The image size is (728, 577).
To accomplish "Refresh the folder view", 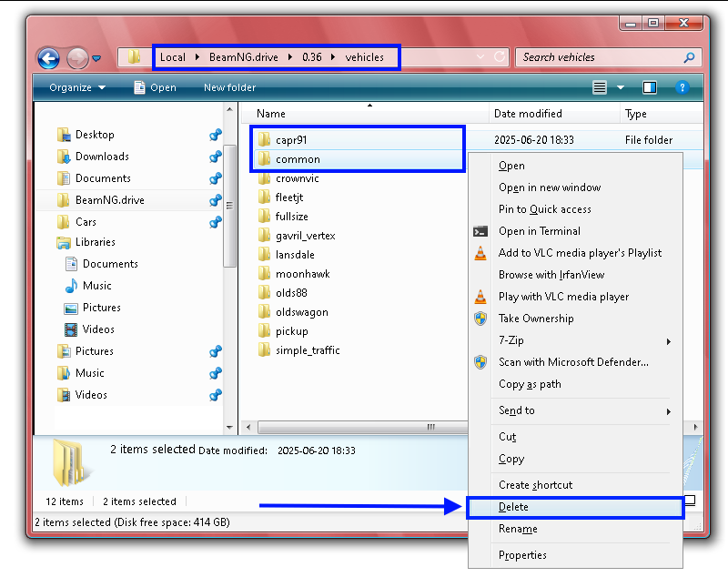I will pyautogui.click(x=500, y=56).
